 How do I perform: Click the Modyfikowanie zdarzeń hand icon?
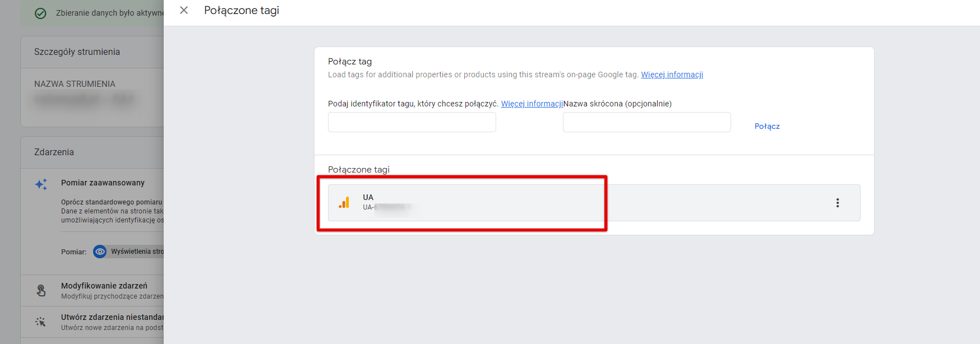(x=41, y=290)
